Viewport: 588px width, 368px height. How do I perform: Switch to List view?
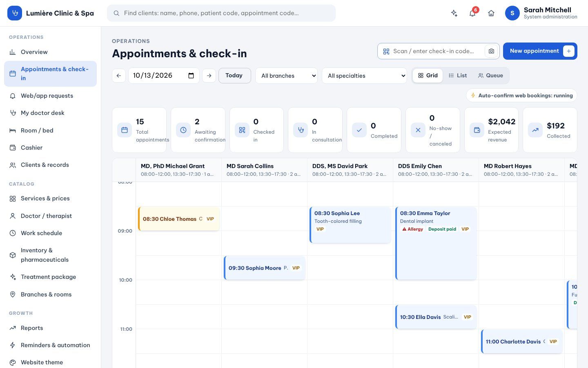tap(458, 76)
